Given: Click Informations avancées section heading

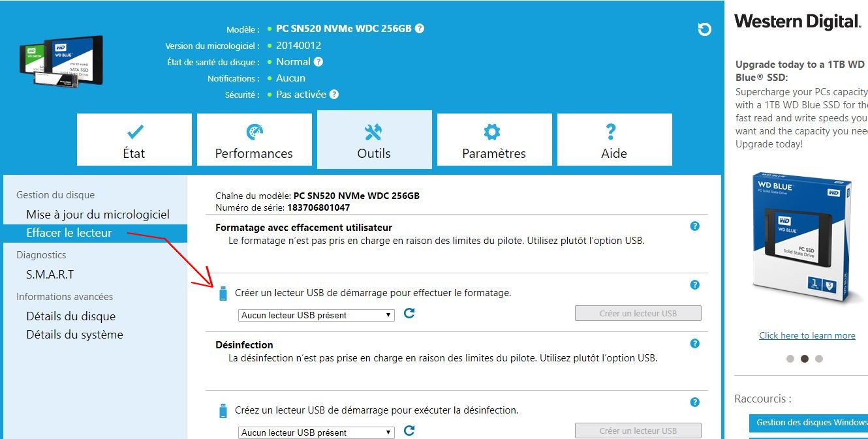Looking at the screenshot, I should pyautogui.click(x=65, y=297).
